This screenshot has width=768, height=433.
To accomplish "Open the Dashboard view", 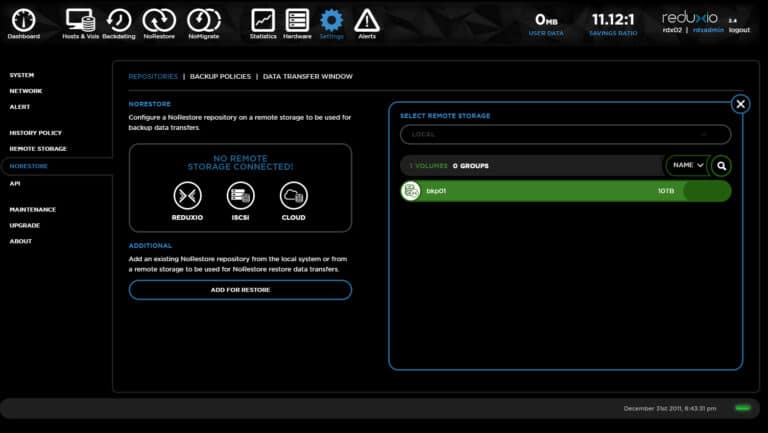I will (24, 24).
